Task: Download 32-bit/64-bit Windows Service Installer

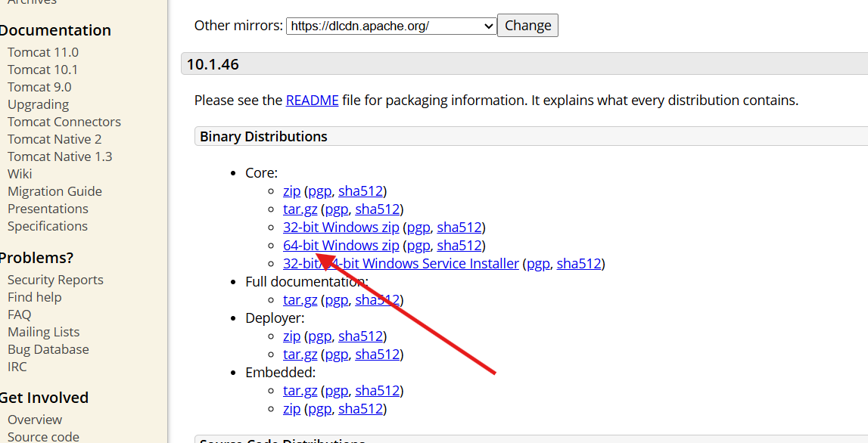Action: point(401,264)
